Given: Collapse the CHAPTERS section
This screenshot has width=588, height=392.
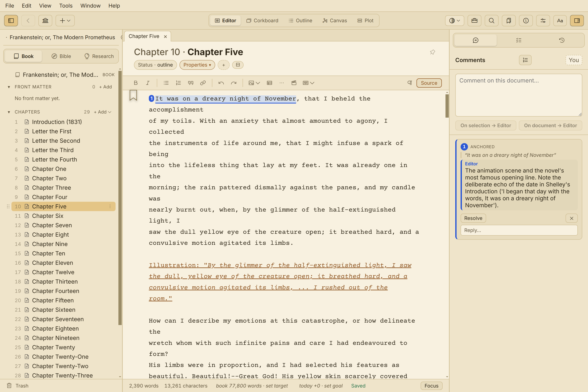Looking at the screenshot, I should click(x=9, y=112).
